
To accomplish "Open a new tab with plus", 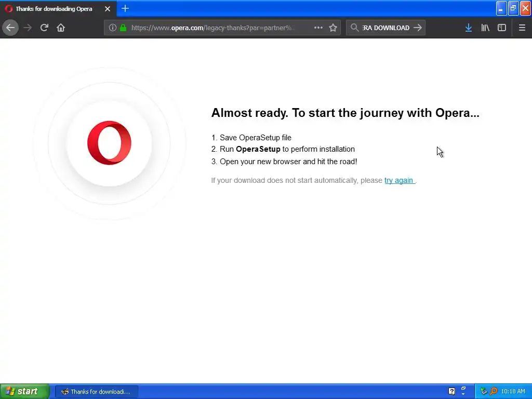I will (125, 8).
